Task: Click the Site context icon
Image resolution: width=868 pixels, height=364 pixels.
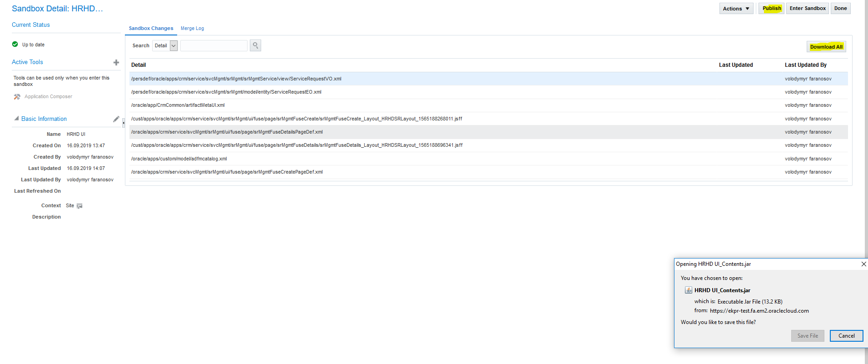Action: (79, 206)
